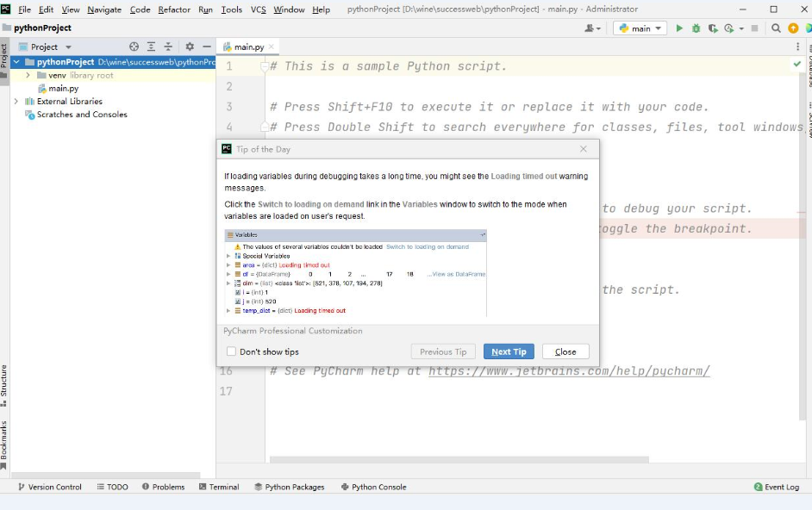Open Version Control tool window

pyautogui.click(x=50, y=487)
